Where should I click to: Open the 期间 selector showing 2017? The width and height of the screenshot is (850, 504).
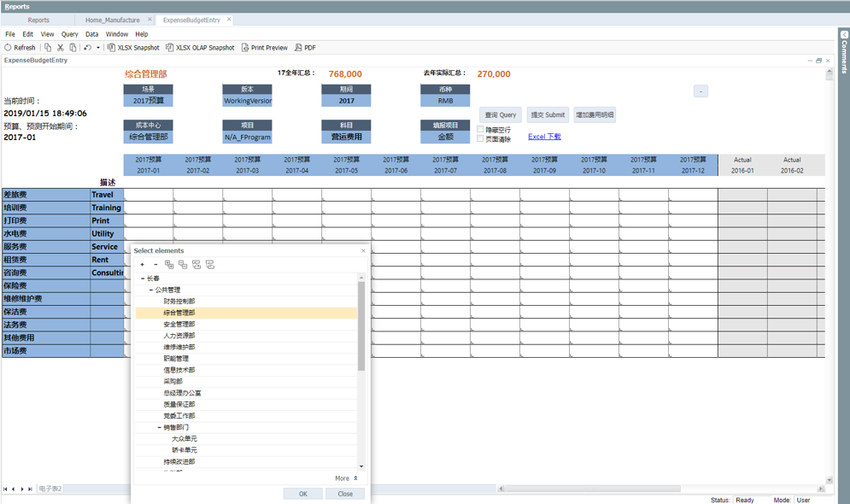pos(346,101)
